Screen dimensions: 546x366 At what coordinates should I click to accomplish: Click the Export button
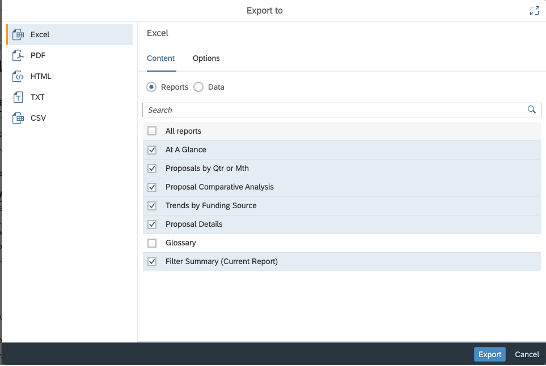[x=490, y=354]
